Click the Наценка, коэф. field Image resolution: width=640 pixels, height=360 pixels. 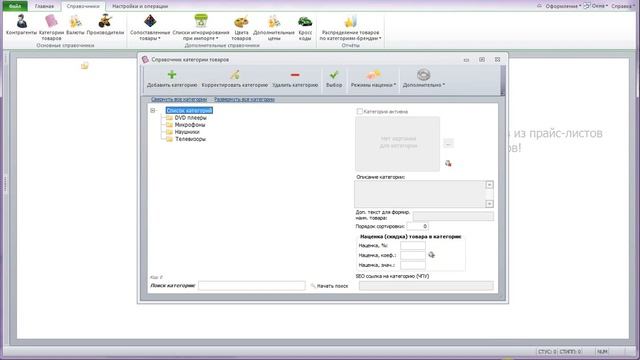(413, 255)
